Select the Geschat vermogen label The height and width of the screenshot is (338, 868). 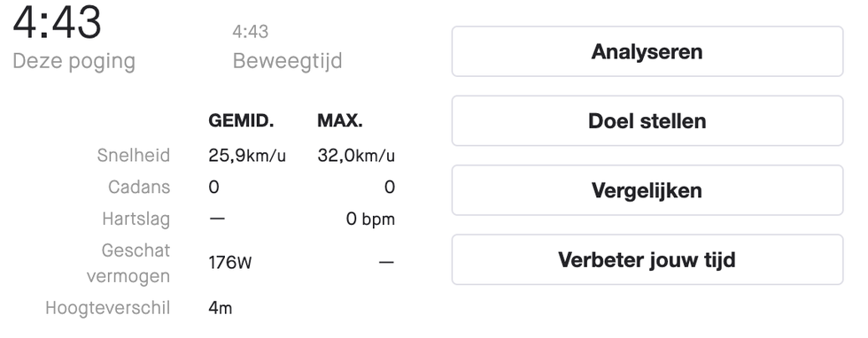pos(128,264)
